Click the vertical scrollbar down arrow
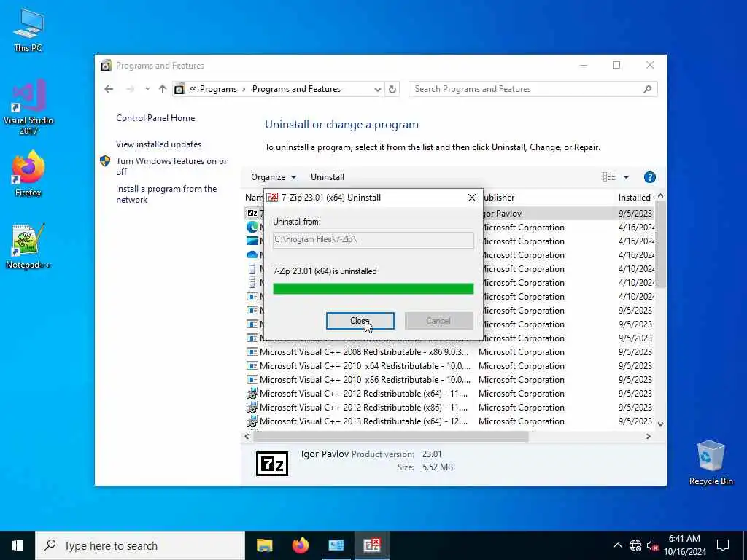The image size is (747, 560). (660, 424)
